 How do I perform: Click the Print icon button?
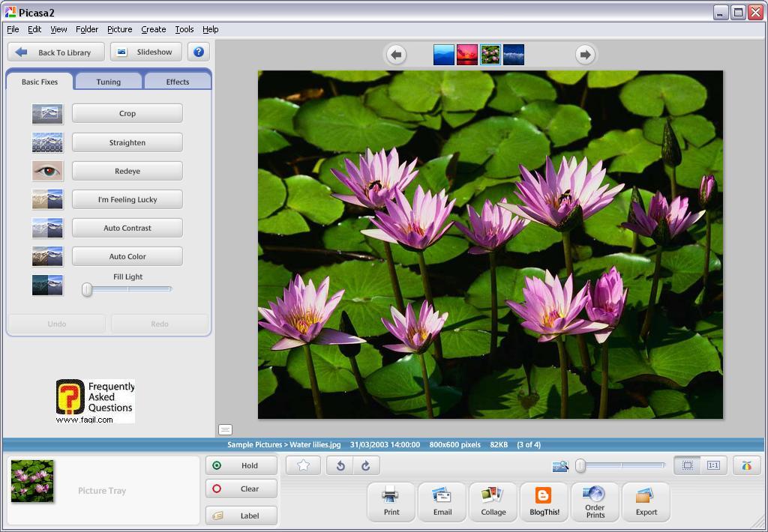click(x=391, y=501)
